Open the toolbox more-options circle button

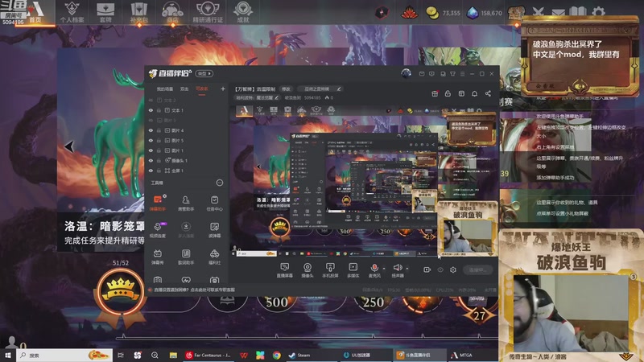click(x=220, y=183)
